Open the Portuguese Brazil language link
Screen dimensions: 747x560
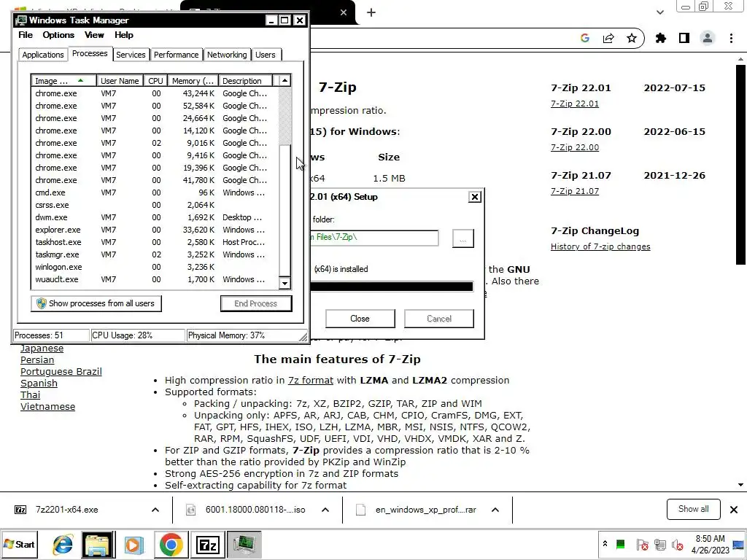click(61, 371)
